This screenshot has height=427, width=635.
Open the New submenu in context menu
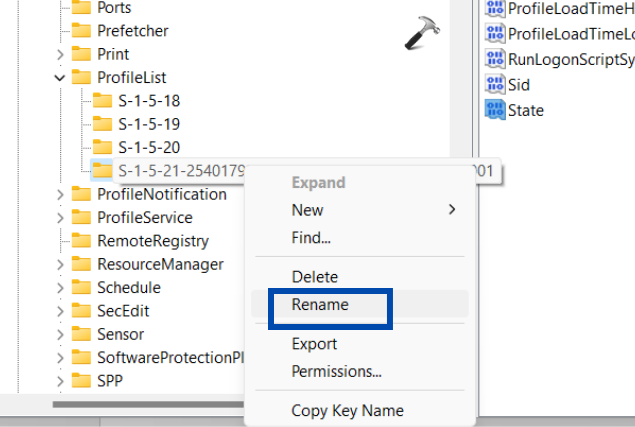click(360, 210)
